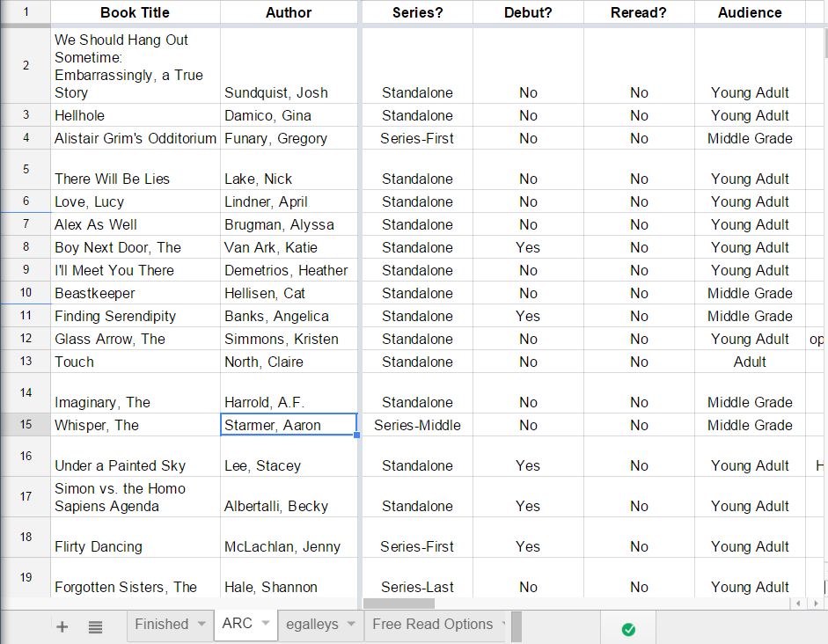Select row header 10
The image size is (828, 644).
click(x=26, y=293)
